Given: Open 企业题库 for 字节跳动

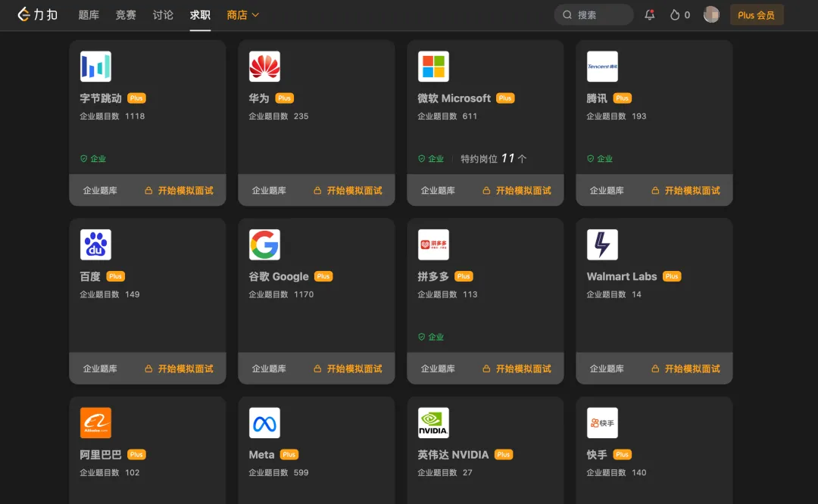Looking at the screenshot, I should [x=100, y=190].
